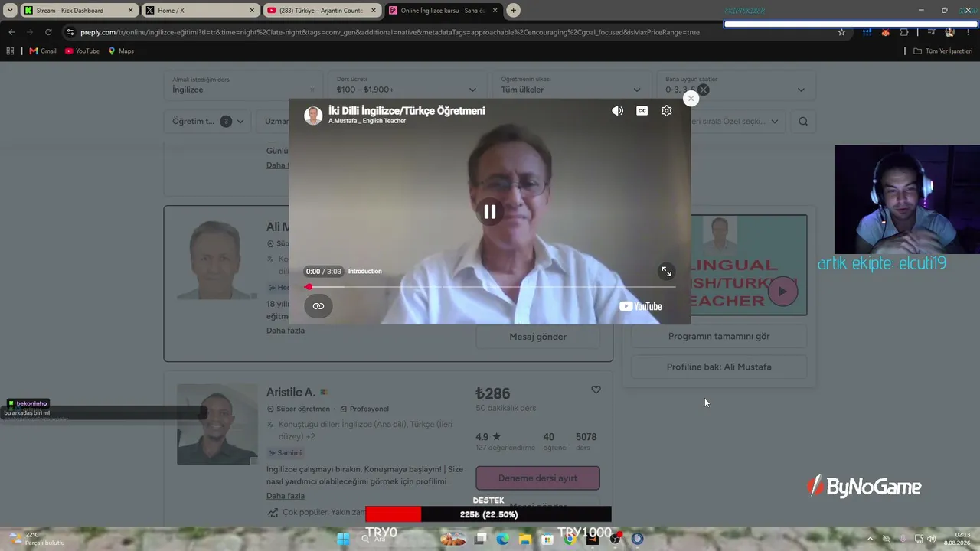Clear the 0-3, 3-6 hours filter
980x551 pixels.
pos(703,90)
